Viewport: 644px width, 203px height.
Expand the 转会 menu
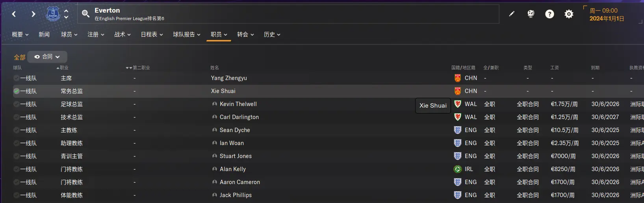point(245,35)
